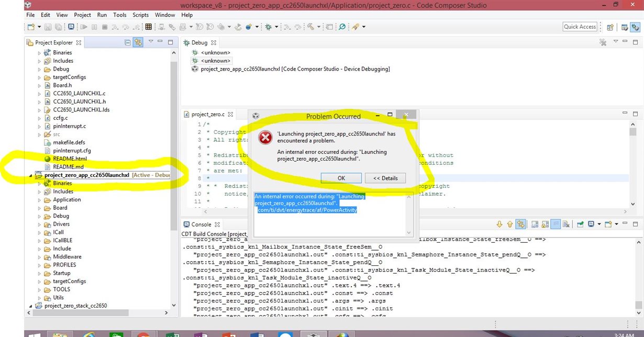Screen dimensions: 644x337
Task: Maximize the Project Explorer panel
Action: tap(170, 42)
